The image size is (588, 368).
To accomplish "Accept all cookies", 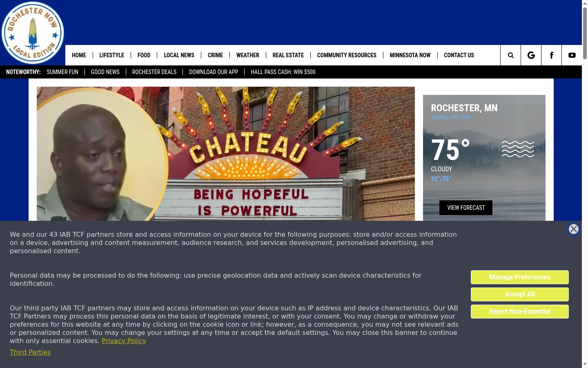I will [519, 294].
